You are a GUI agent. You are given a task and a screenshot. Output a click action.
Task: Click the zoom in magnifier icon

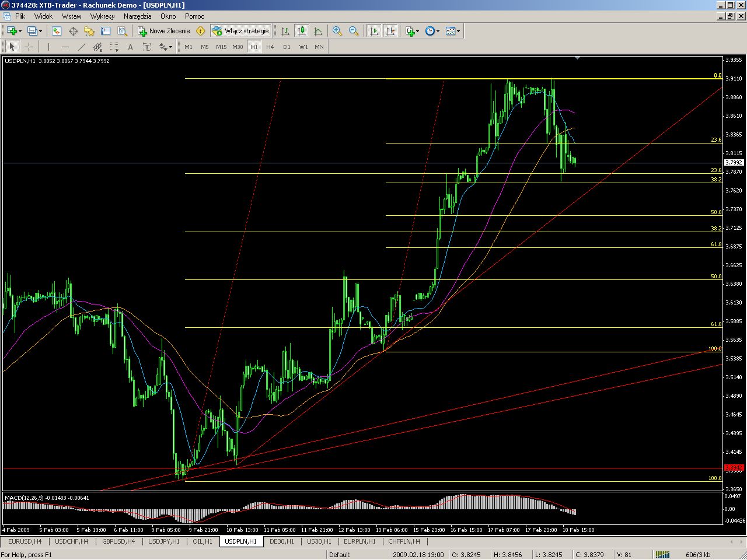[x=337, y=31]
